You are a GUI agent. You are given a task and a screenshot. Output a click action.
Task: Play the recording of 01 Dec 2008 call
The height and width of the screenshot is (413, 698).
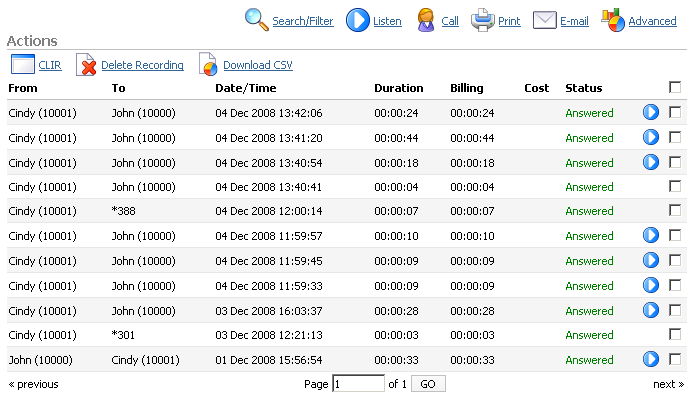pyautogui.click(x=651, y=359)
